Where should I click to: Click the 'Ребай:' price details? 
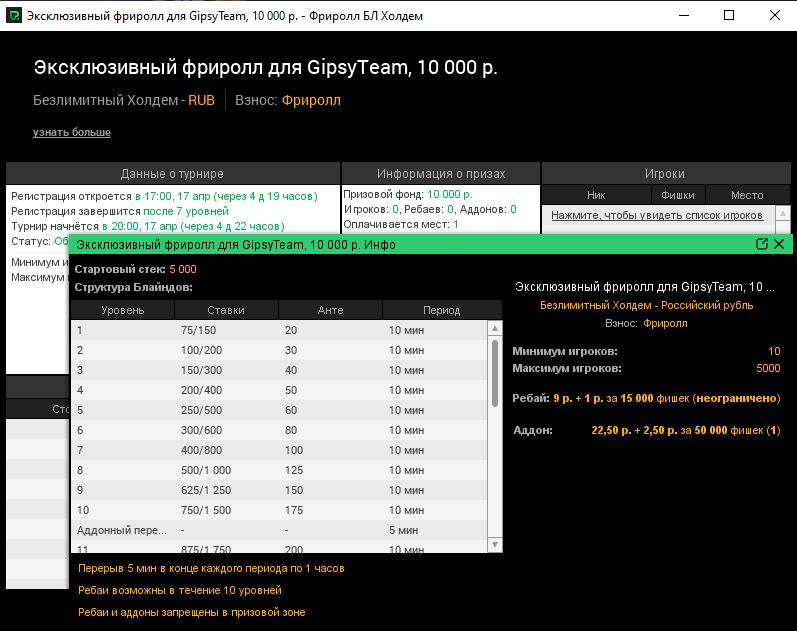667,398
